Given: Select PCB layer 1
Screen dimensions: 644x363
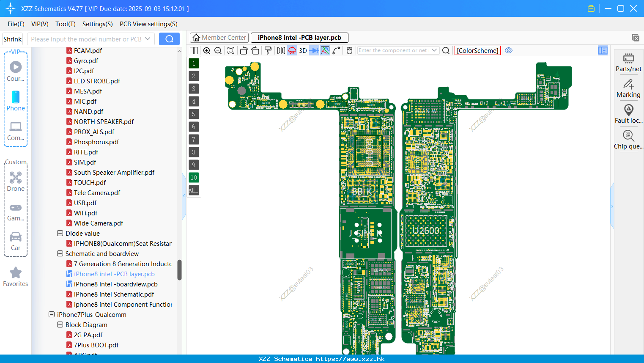Looking at the screenshot, I should [194, 63].
